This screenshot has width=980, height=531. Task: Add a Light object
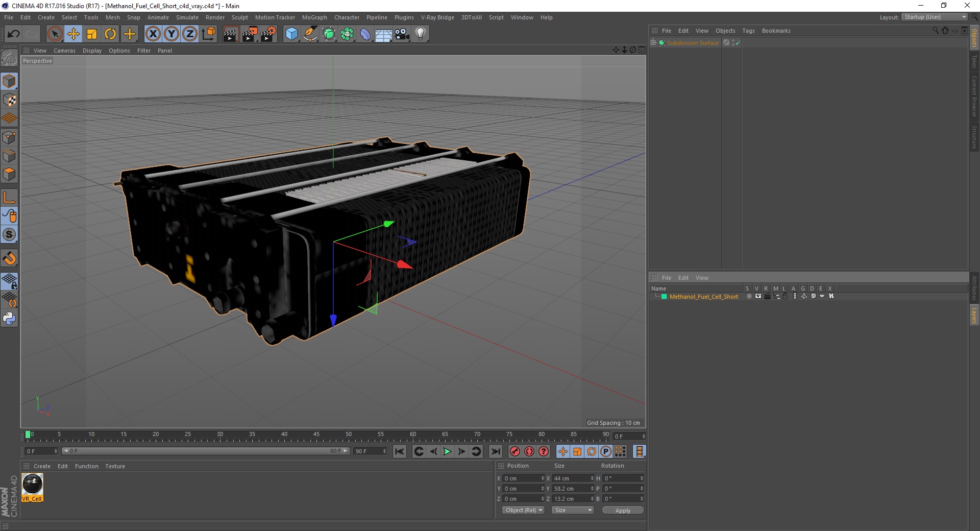pos(421,34)
